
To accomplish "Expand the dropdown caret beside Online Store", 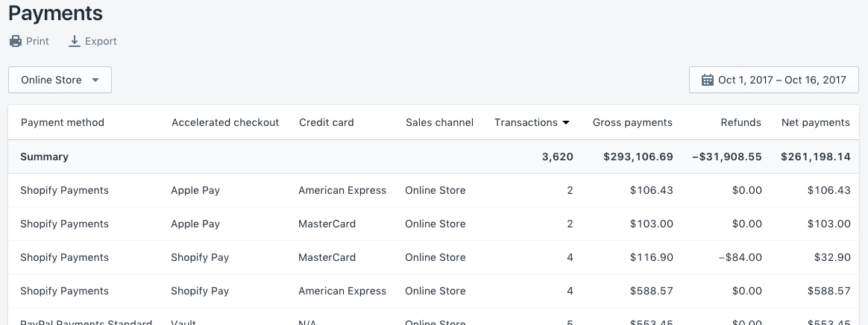I will 95,81.
